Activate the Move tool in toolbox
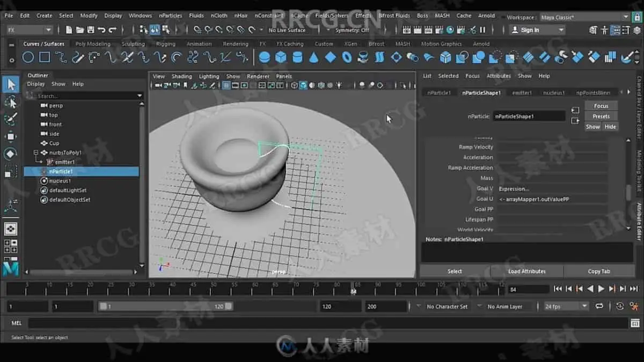The image size is (644, 362). [11, 137]
